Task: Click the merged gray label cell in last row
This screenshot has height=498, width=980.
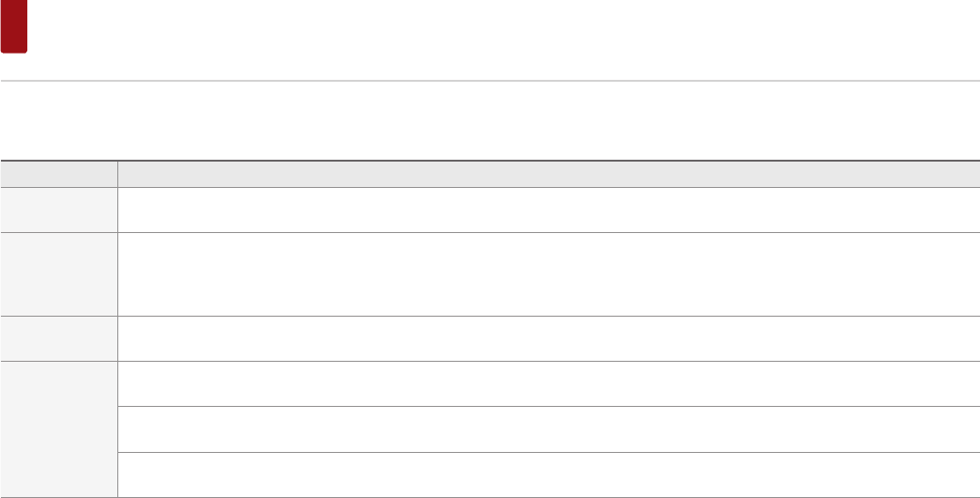Action: click(x=59, y=428)
